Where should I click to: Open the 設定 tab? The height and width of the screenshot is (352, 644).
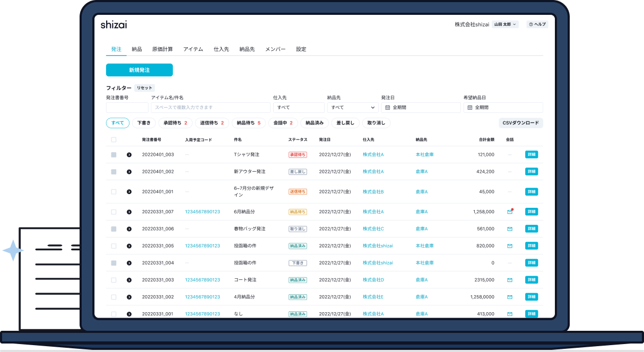coord(301,49)
